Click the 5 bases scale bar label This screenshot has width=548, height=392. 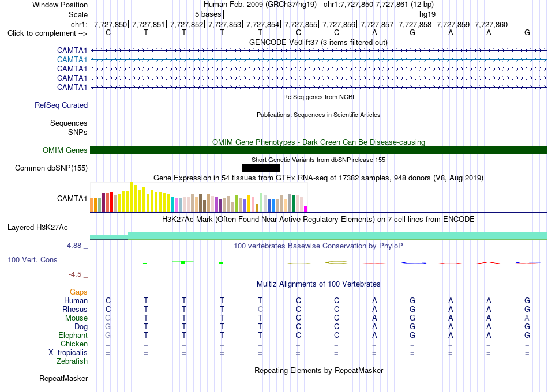coord(208,14)
